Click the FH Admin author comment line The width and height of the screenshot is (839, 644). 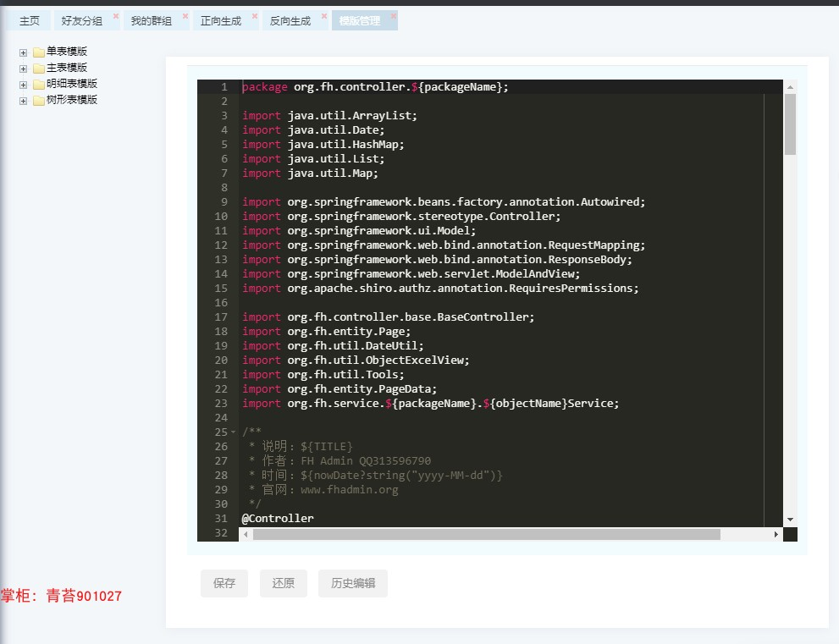pyautogui.click(x=339, y=460)
